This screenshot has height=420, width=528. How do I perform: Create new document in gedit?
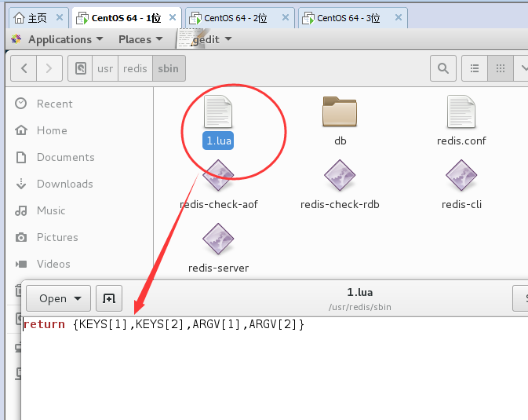click(109, 298)
